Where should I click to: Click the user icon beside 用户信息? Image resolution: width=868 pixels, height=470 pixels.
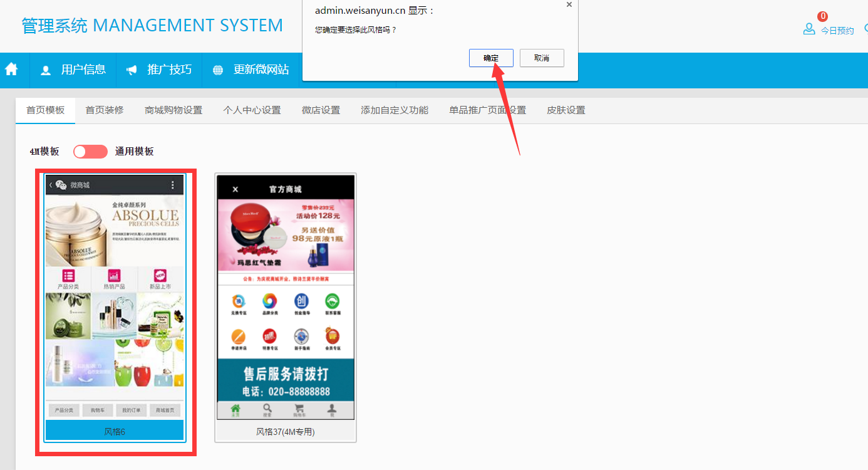pos(46,70)
